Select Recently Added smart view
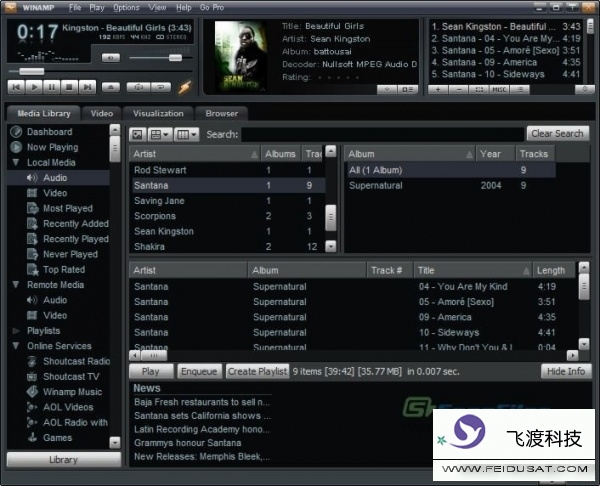The image size is (600, 486). point(76,224)
